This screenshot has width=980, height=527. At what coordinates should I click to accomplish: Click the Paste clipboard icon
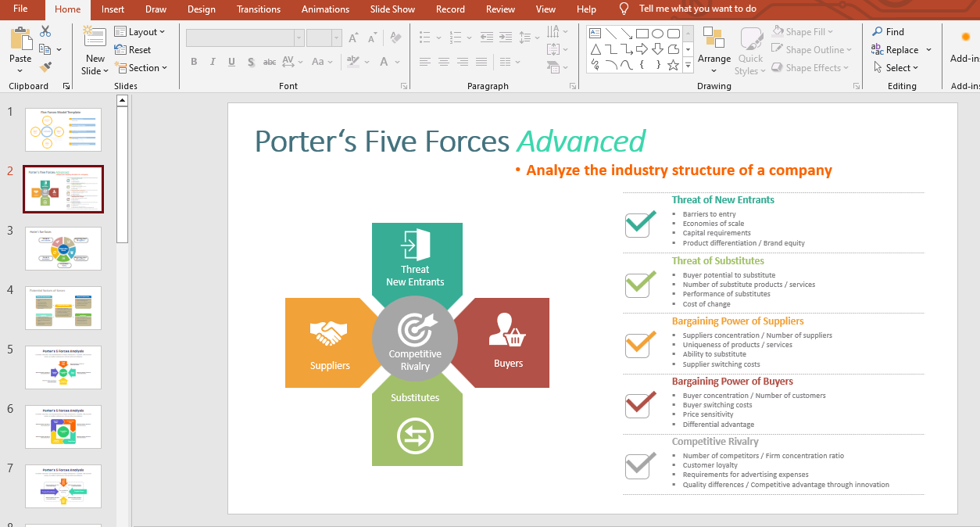(20, 39)
